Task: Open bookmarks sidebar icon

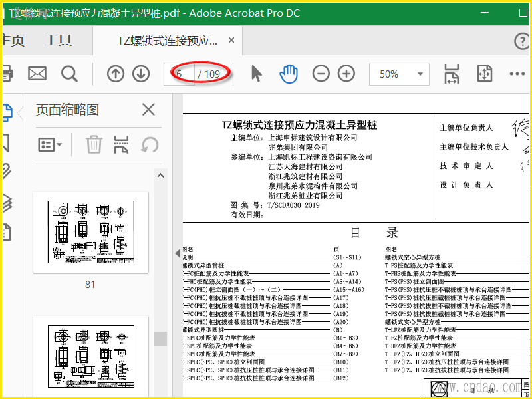Action: tap(7, 142)
